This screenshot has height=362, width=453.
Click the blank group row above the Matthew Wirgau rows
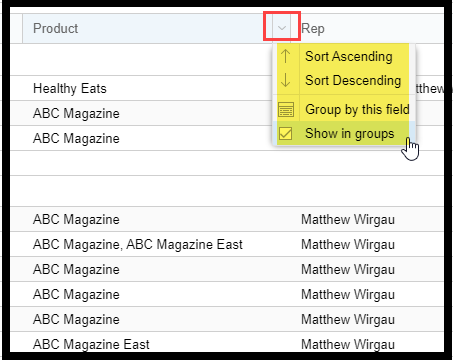point(227,191)
